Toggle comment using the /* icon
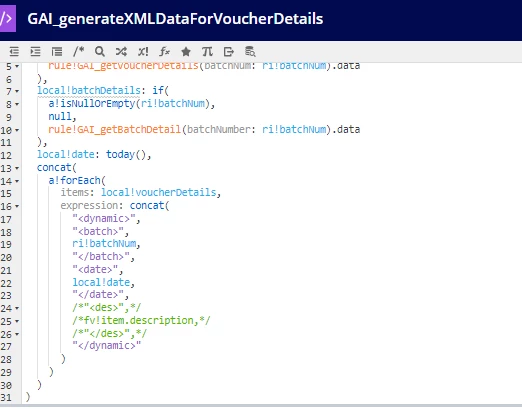Image resolution: width=522 pixels, height=416 pixels. [78, 52]
